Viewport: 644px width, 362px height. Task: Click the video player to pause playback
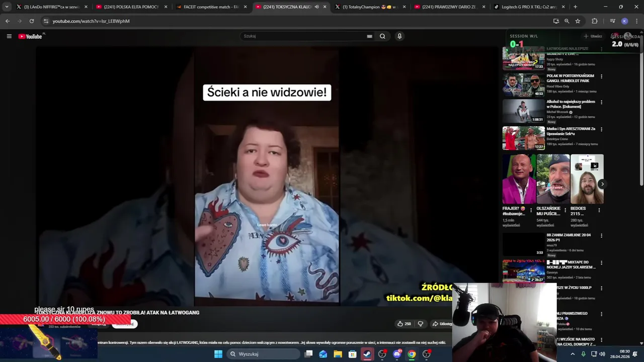pos(267,176)
